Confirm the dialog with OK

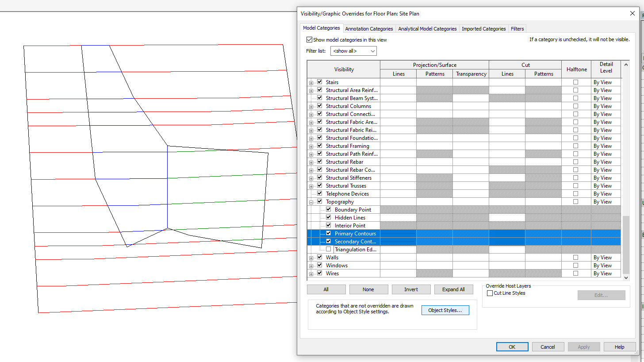(512, 347)
